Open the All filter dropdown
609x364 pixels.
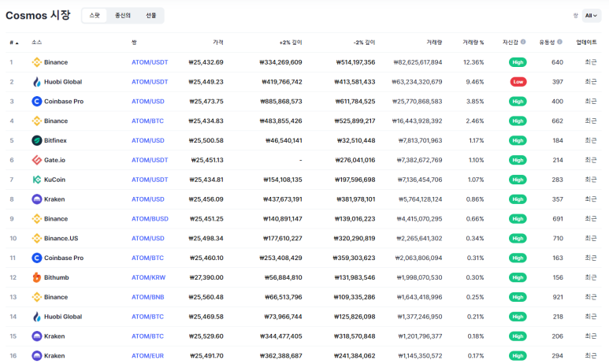(x=591, y=16)
